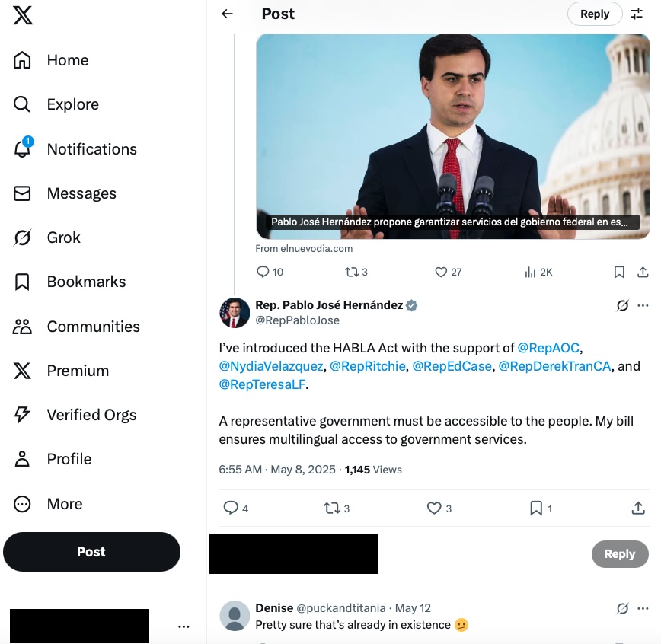This screenshot has width=661, height=644.
Task: Click the Communities people icon
Action: (22, 327)
